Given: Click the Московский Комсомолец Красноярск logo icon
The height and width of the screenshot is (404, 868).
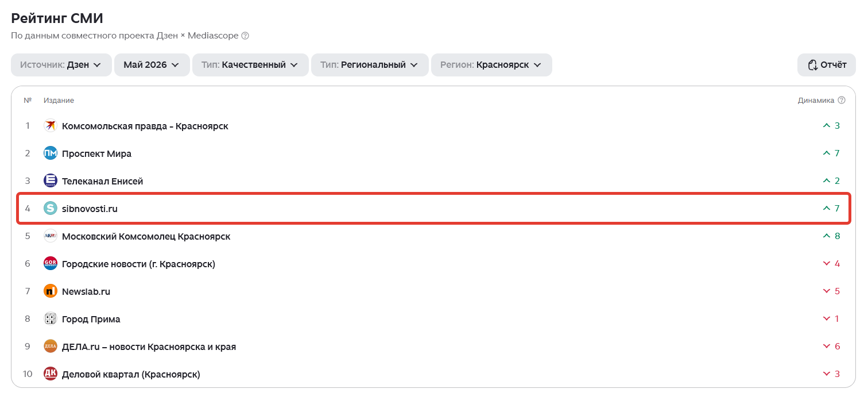Looking at the screenshot, I should 51,236.
